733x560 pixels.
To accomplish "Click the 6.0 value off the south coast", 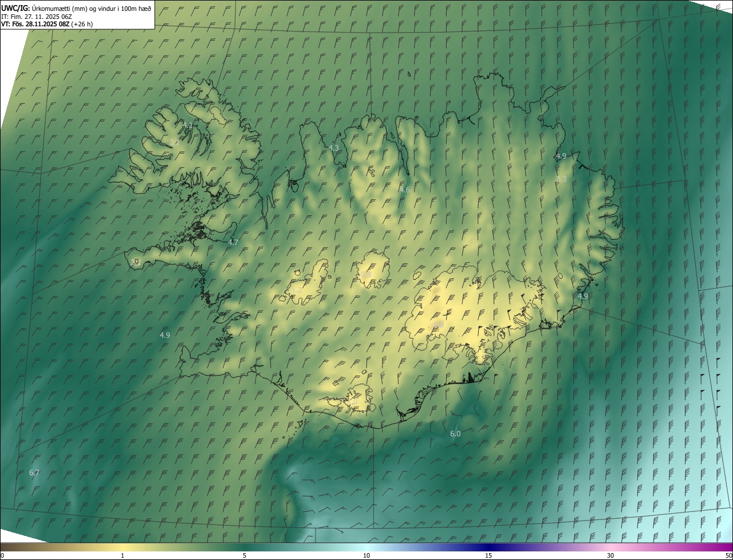I will (x=455, y=434).
